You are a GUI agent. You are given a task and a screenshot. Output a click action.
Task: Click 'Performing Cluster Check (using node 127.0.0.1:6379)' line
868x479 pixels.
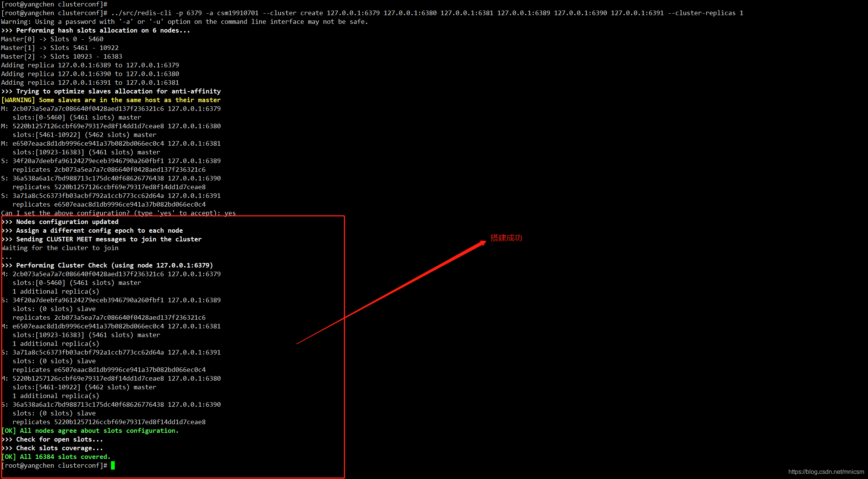108,265
